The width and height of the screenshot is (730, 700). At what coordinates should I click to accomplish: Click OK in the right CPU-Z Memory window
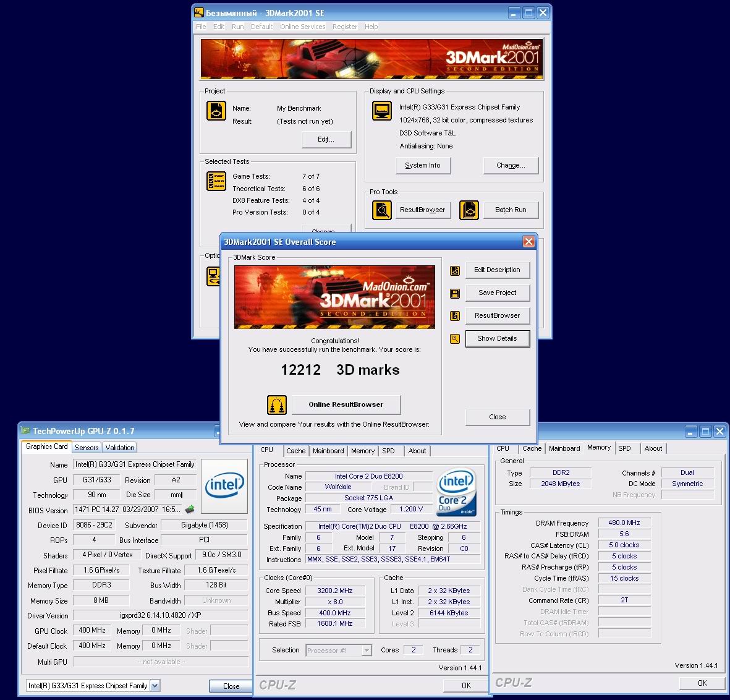click(702, 683)
